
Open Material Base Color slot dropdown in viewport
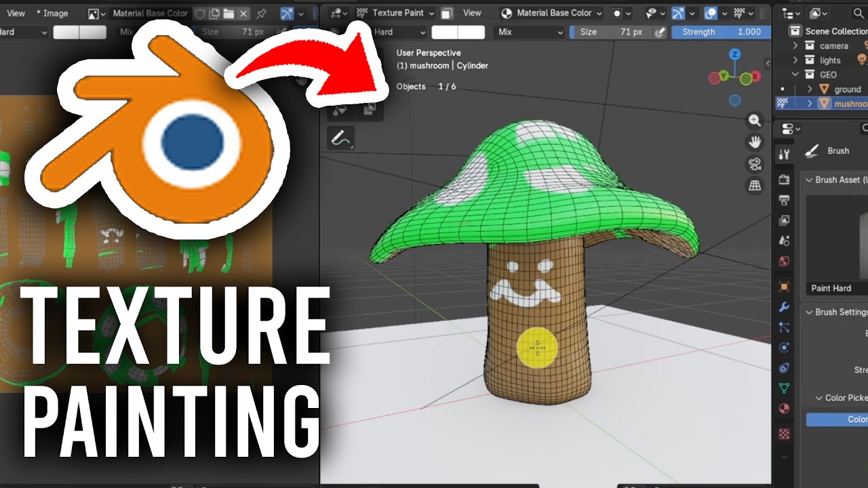pyautogui.click(x=551, y=13)
